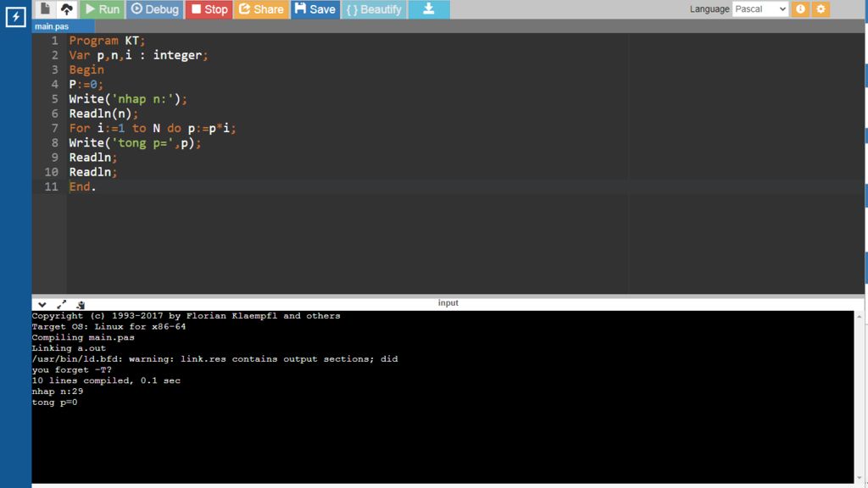Screen dimensions: 868x488
Task: Click the copy console output icon
Action: [81, 304]
